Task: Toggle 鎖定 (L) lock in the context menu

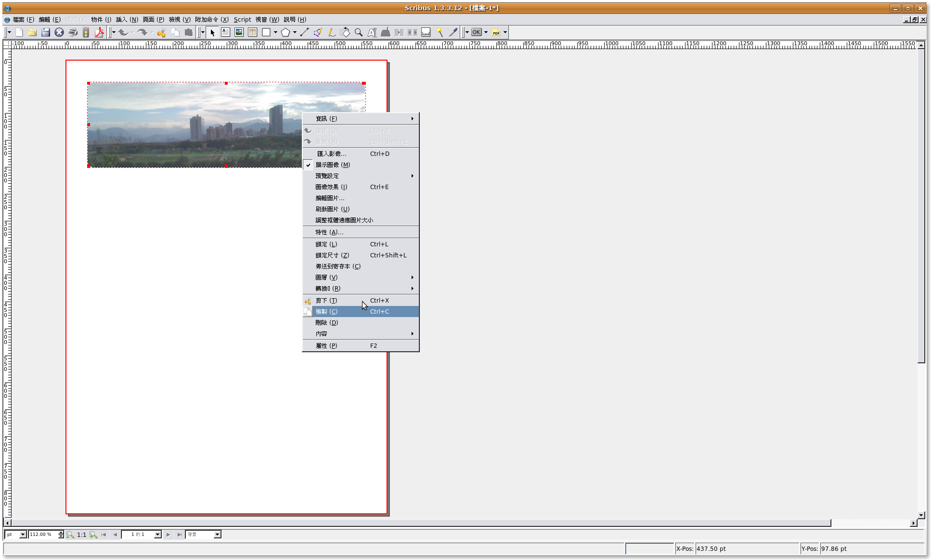Action: pos(326,244)
